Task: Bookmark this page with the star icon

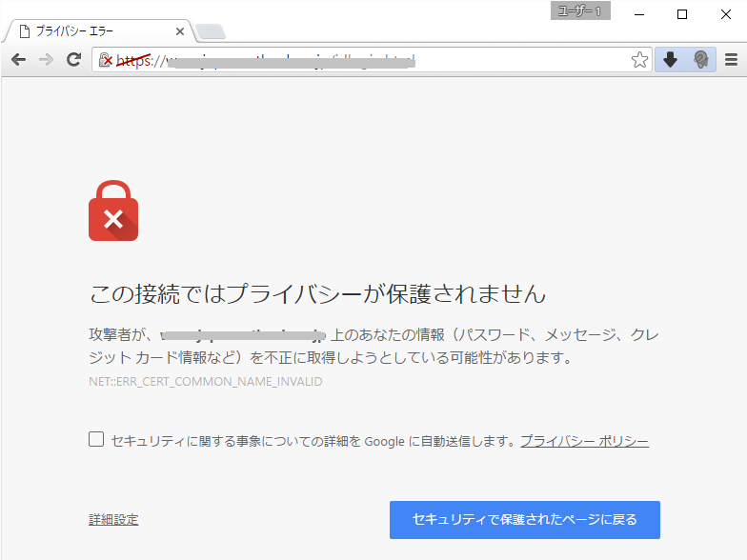Action: [x=639, y=60]
